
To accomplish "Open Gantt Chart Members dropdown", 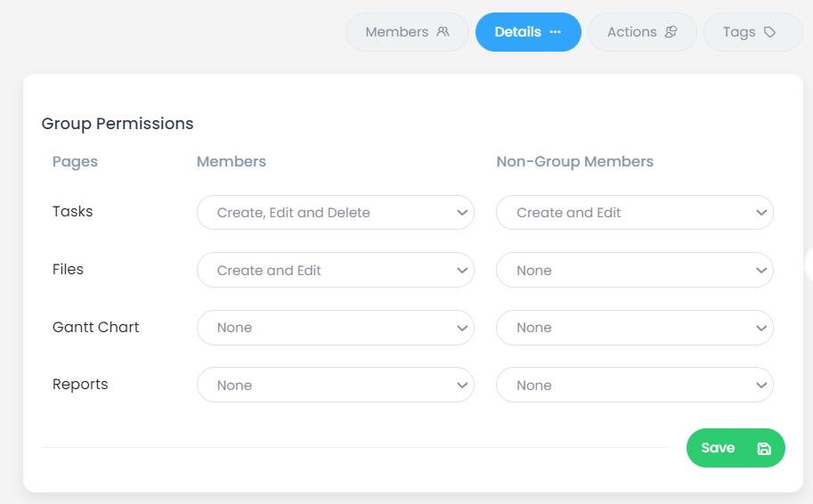I will 336,328.
